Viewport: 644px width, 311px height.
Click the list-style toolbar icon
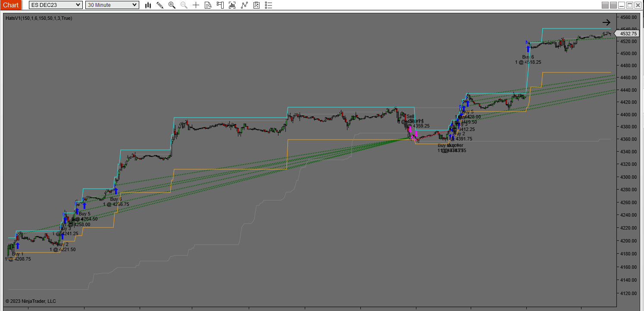click(x=268, y=5)
